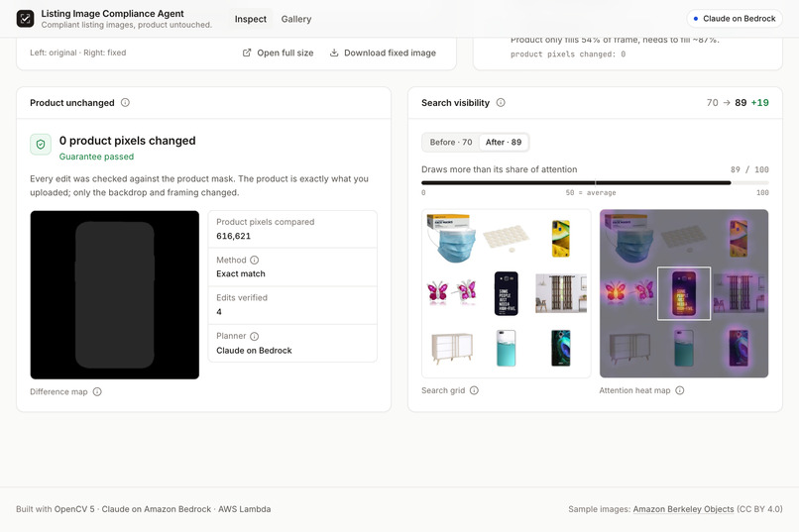Select the After · 89 toggle
Viewport: 799px width, 532px height.
pyautogui.click(x=503, y=142)
